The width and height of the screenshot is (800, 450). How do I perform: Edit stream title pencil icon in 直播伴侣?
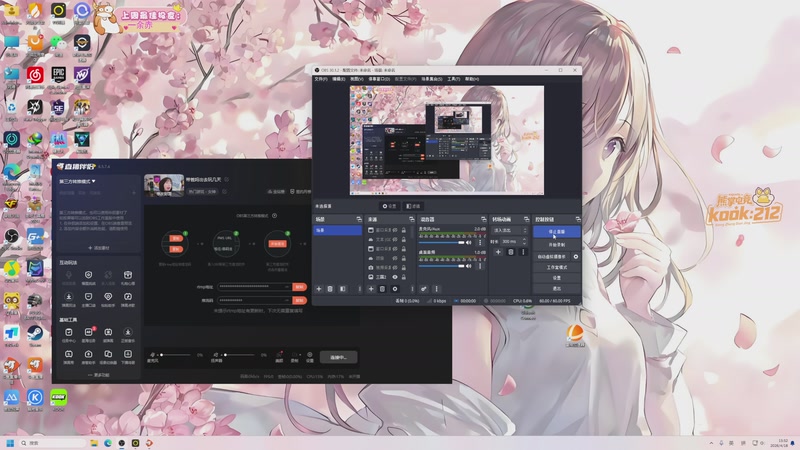coord(227,180)
